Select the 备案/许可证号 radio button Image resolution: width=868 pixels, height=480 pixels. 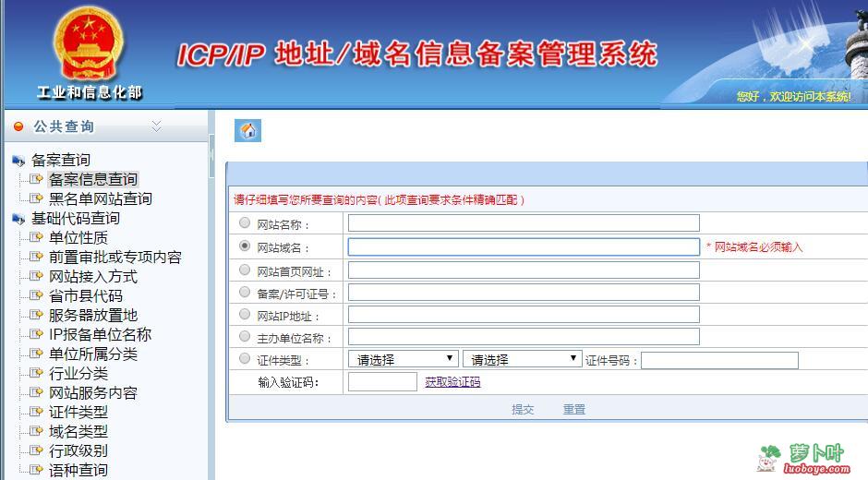tap(244, 292)
